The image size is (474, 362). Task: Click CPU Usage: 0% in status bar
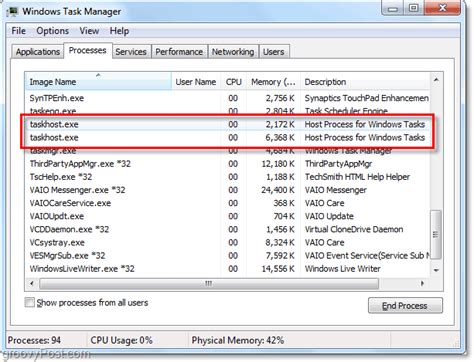click(121, 340)
